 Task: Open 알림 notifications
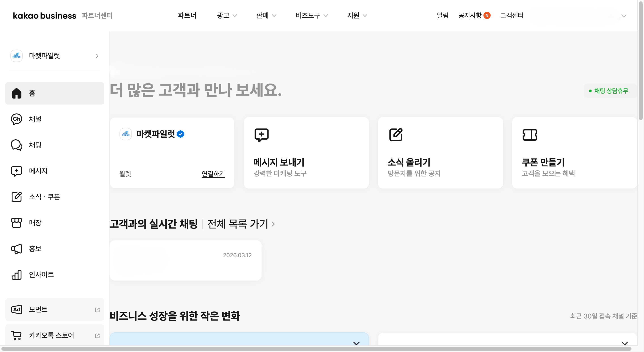click(x=443, y=15)
